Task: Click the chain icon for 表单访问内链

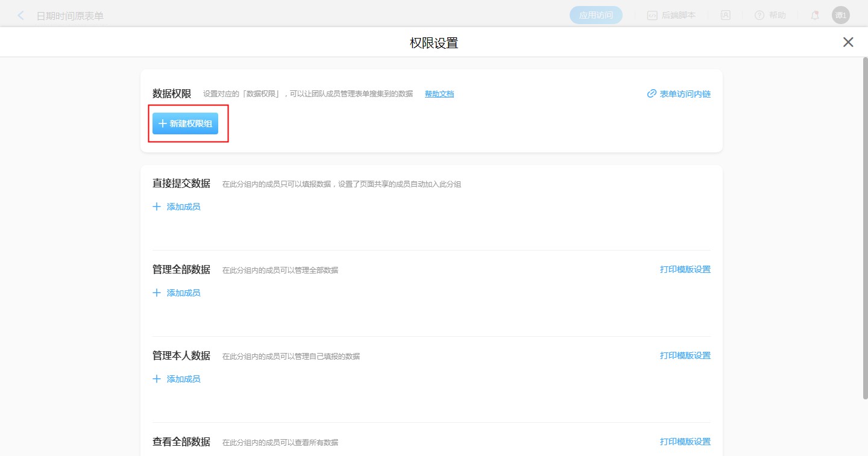Action: coord(652,94)
